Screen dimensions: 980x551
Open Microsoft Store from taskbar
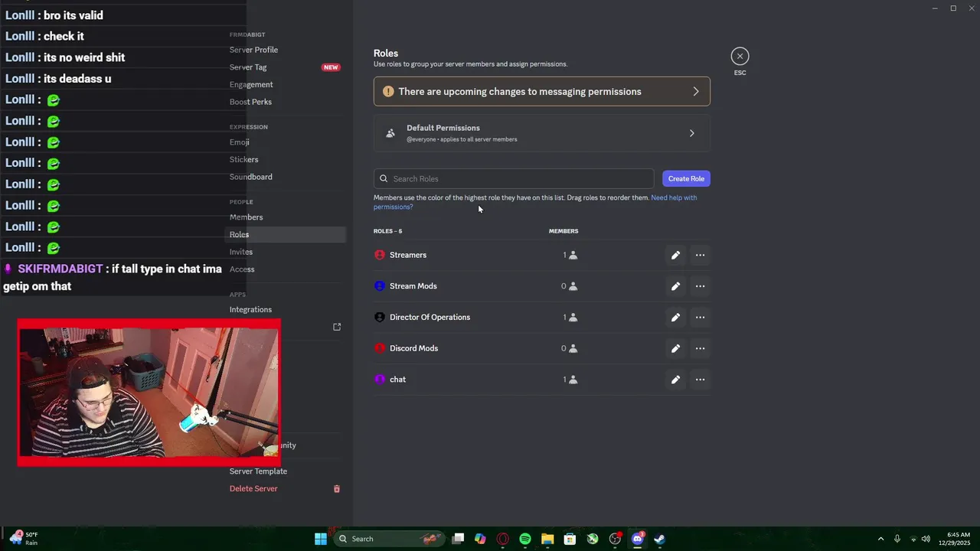(x=570, y=539)
